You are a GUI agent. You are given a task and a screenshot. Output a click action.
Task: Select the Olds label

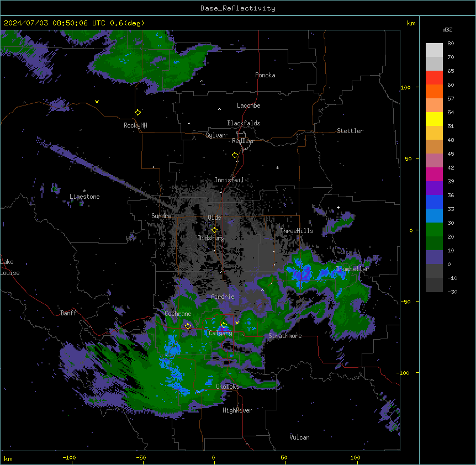[214, 218]
